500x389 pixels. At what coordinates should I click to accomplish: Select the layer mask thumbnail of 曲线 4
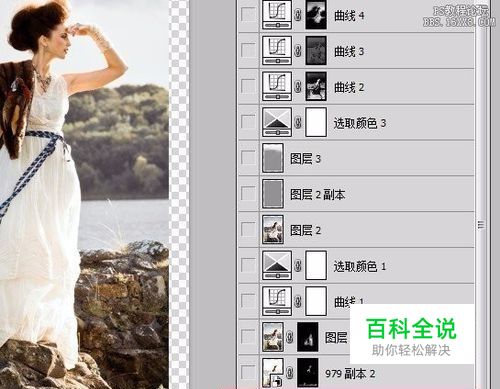[316, 15]
